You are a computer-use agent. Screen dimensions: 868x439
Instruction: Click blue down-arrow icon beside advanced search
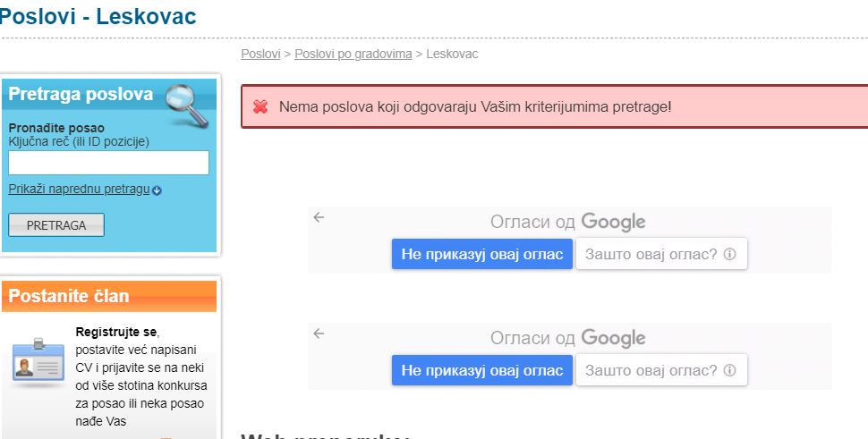(x=157, y=190)
